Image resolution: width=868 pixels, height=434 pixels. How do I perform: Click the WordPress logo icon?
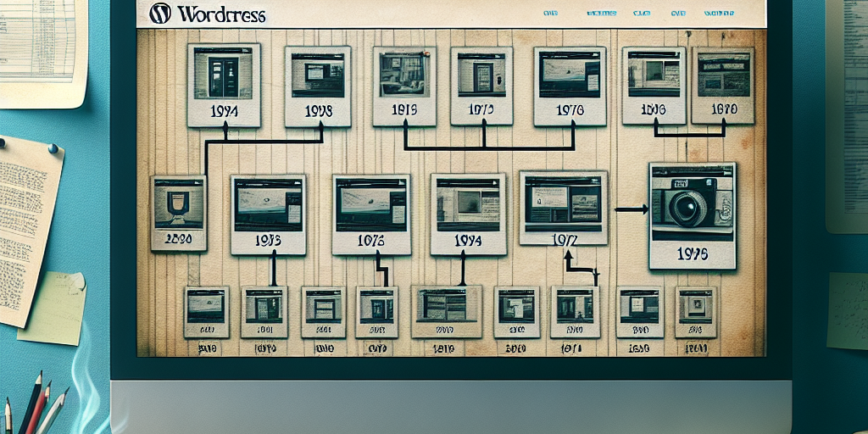159,14
